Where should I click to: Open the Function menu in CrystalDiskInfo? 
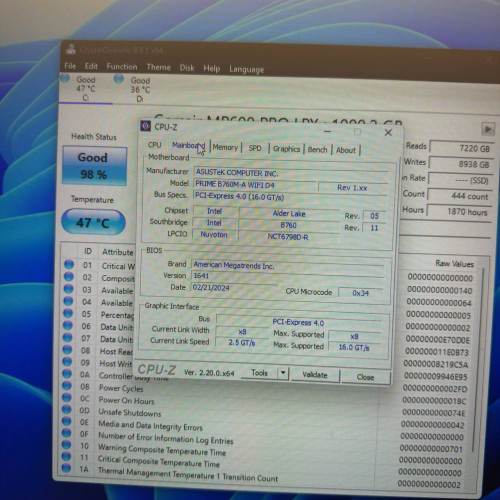[122, 67]
